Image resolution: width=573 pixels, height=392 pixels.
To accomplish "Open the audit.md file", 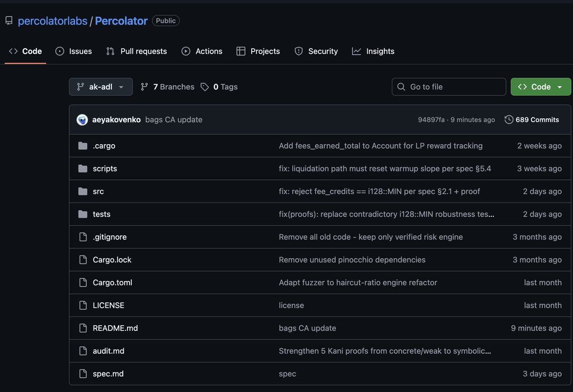I will [109, 351].
